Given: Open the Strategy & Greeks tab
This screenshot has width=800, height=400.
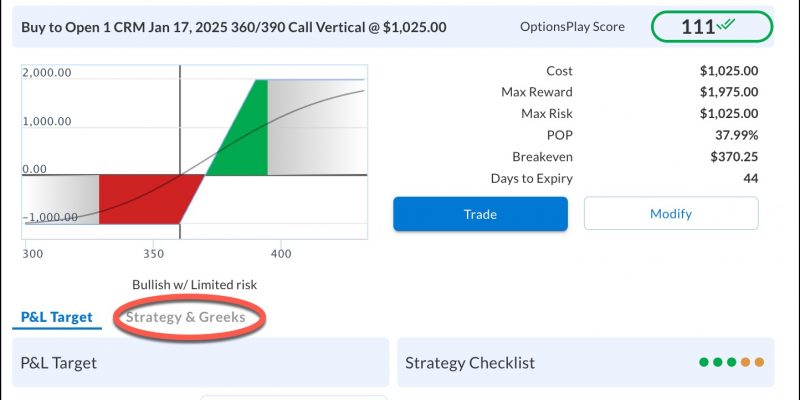Looking at the screenshot, I should [x=186, y=317].
